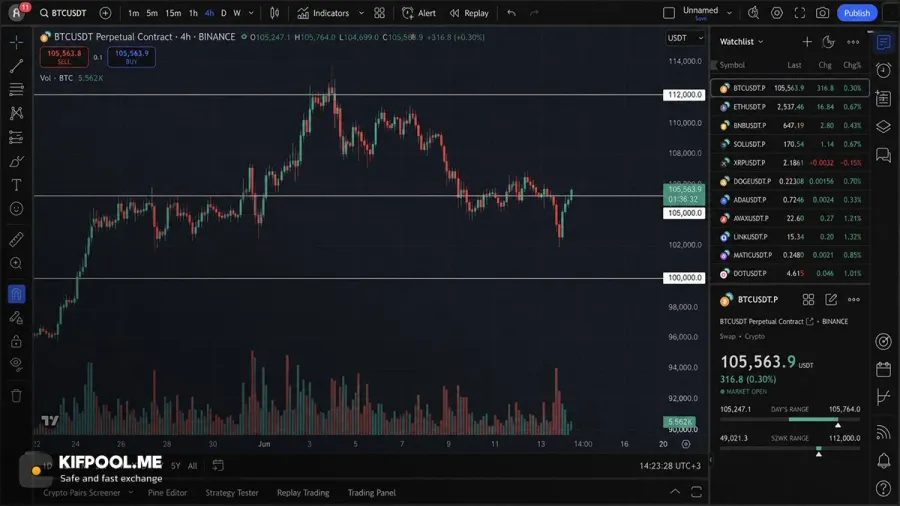Collapse bottom panel with chevron

click(675, 492)
